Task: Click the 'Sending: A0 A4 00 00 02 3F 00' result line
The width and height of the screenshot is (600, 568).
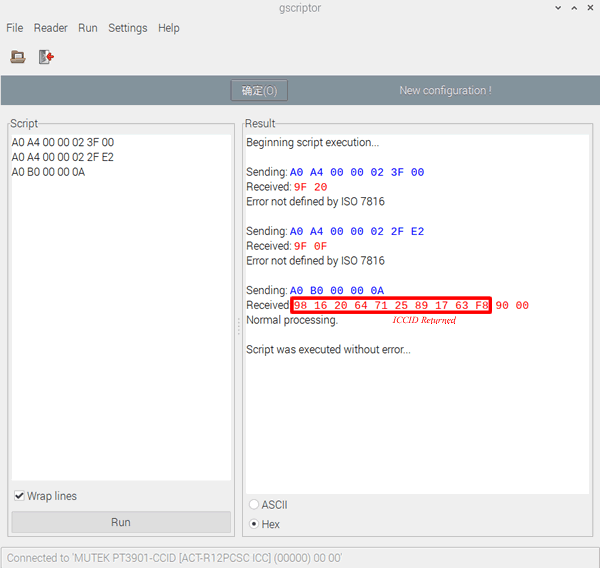Action: click(335, 172)
